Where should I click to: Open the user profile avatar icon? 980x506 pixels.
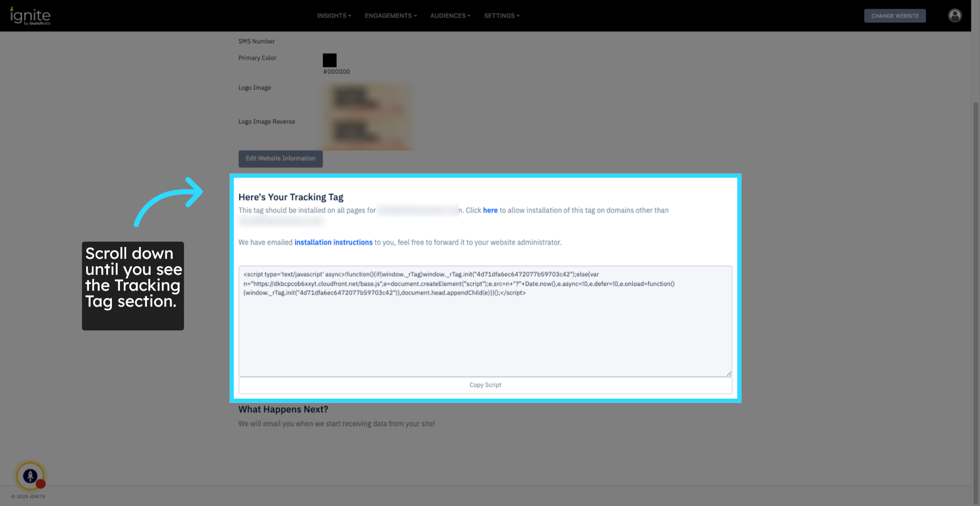[954, 16]
